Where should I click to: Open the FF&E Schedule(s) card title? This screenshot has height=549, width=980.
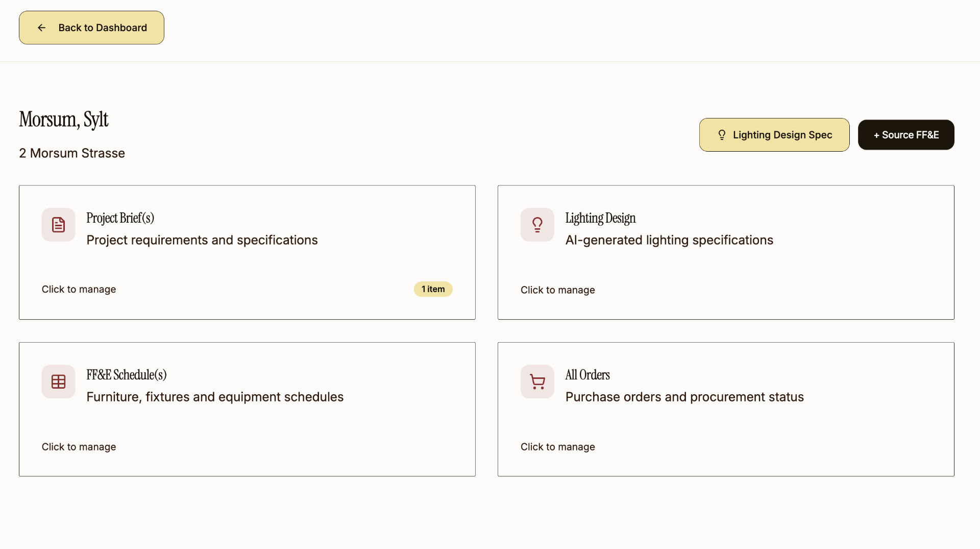click(127, 375)
